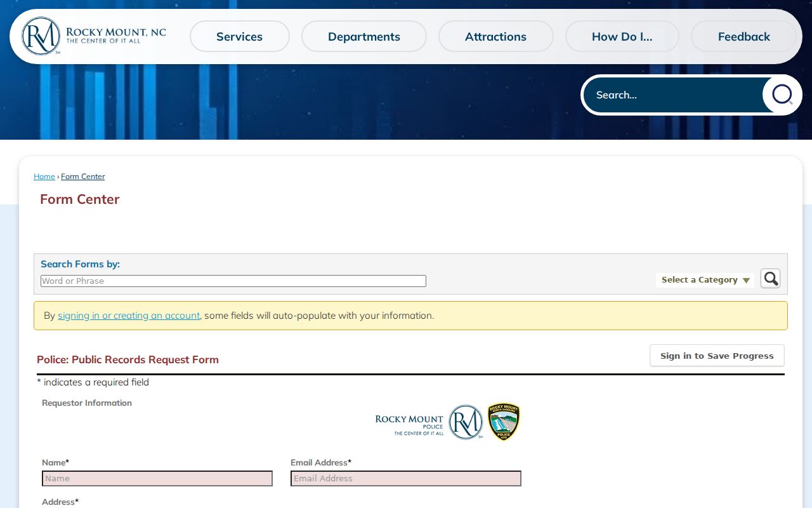
Task: Open the How Do I... menu
Action: click(622, 37)
